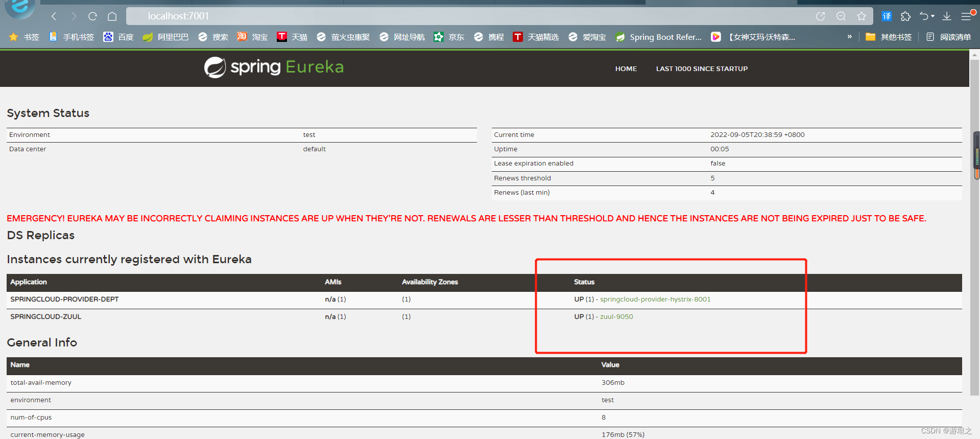Open the 阅读清单 reading list
Screen dimensions: 980x439
pos(949,37)
